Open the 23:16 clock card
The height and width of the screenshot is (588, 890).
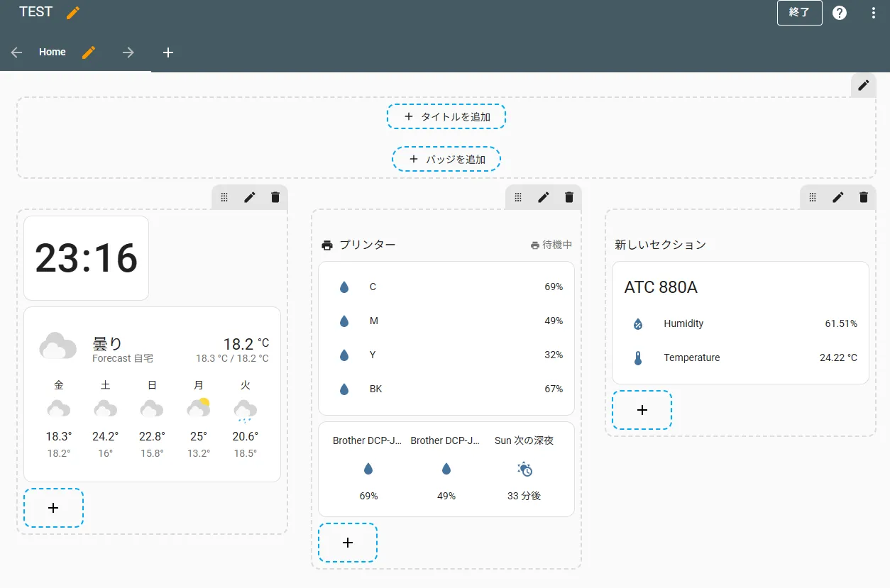click(86, 258)
